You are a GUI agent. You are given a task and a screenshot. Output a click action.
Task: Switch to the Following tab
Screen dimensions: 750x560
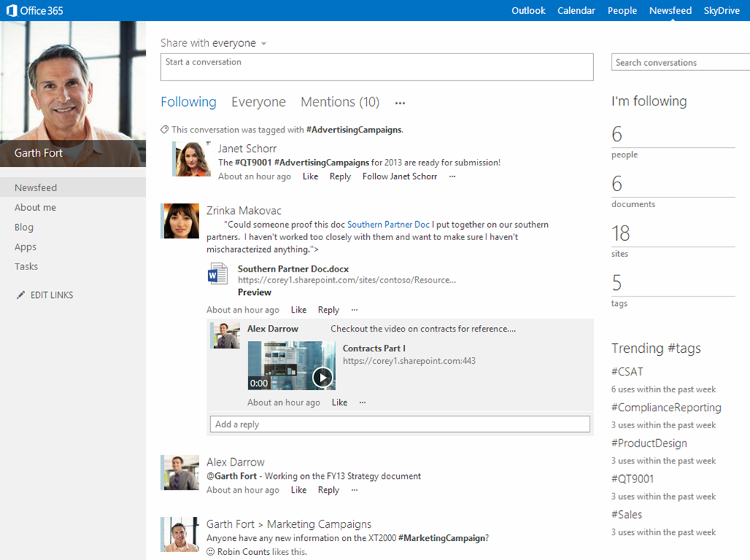pyautogui.click(x=188, y=102)
